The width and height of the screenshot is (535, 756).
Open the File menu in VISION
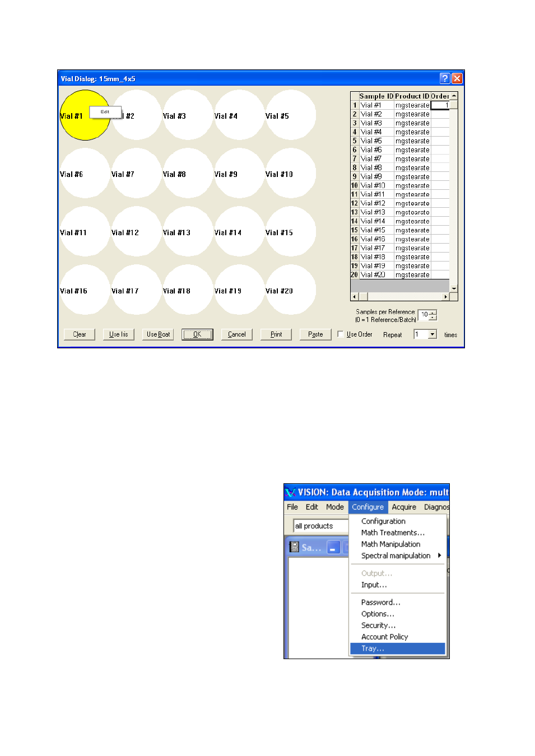(292, 507)
